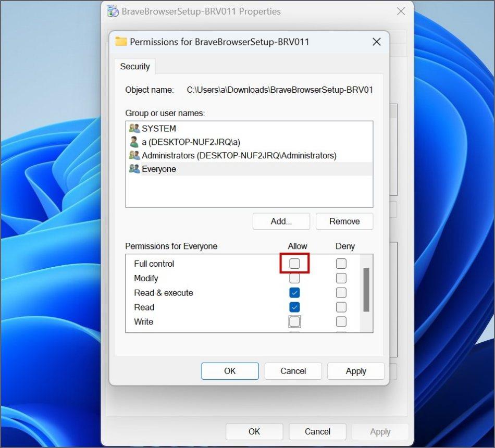Apply changes in Permissions dialog
This screenshot has height=448, width=495.
(356, 371)
